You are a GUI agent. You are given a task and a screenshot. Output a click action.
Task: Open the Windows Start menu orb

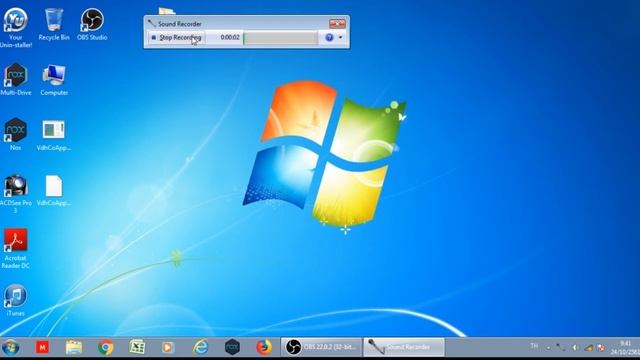point(10,348)
